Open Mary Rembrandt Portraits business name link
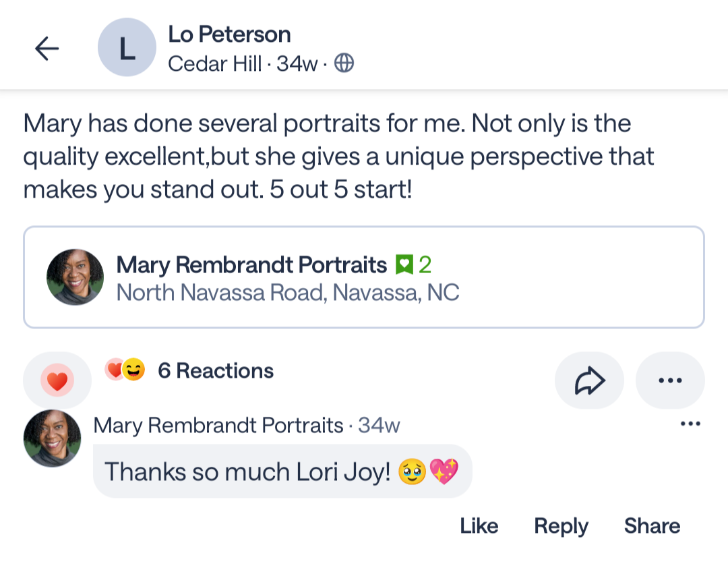This screenshot has width=728, height=572. [251, 265]
